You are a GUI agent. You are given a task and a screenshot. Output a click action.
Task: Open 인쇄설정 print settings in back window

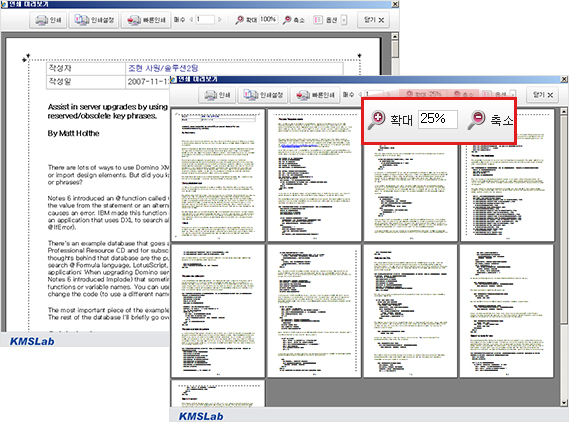click(94, 20)
